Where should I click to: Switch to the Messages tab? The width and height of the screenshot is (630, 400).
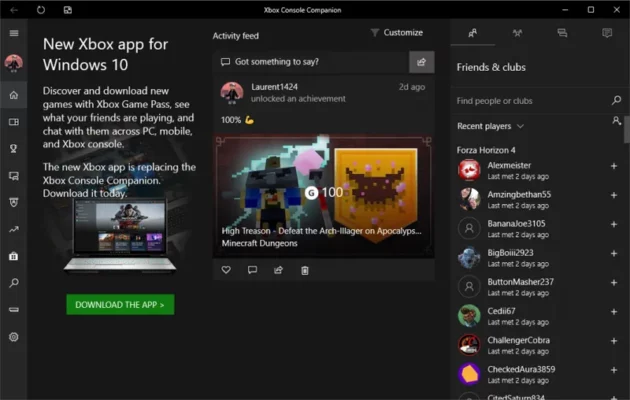(x=562, y=33)
